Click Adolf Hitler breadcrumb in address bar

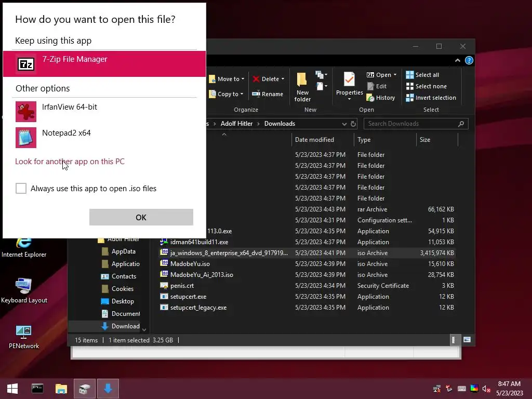tap(236, 124)
